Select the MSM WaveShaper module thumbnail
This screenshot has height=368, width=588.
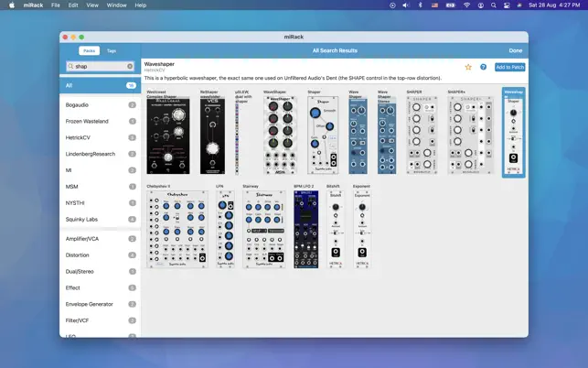(280, 135)
